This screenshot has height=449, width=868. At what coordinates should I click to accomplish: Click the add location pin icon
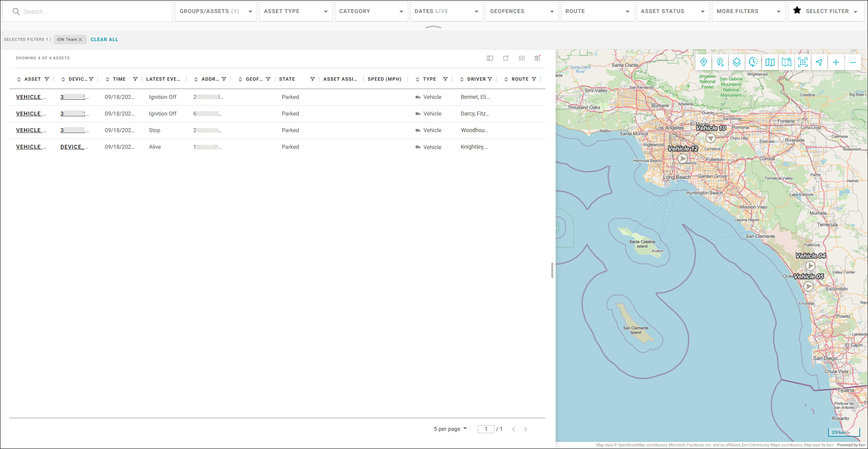click(720, 63)
